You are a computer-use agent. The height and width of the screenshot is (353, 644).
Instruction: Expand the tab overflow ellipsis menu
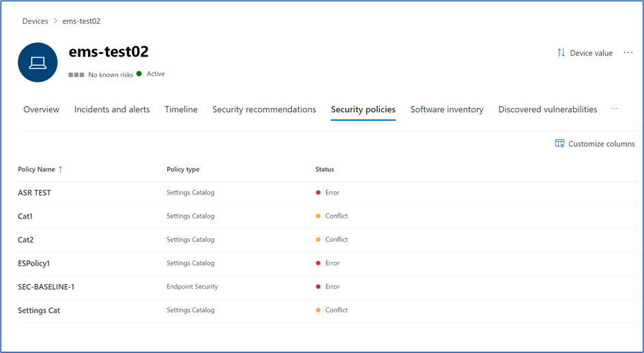614,109
